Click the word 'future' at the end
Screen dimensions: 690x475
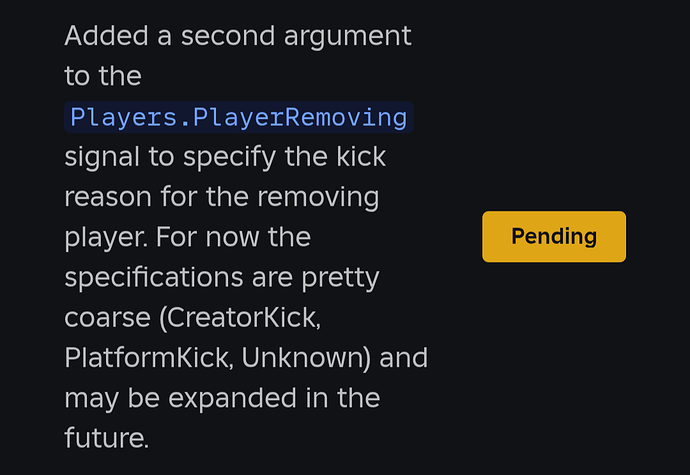(x=104, y=437)
